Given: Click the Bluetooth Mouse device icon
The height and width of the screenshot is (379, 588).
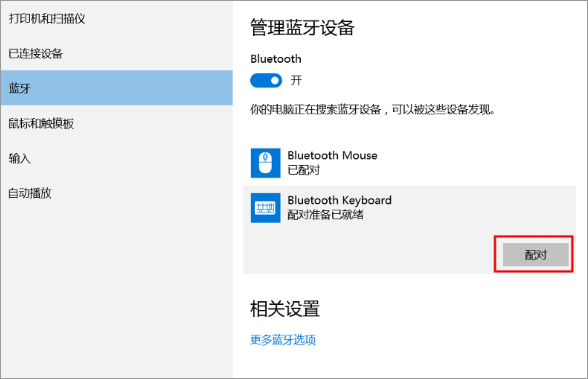Looking at the screenshot, I should coord(265,163).
